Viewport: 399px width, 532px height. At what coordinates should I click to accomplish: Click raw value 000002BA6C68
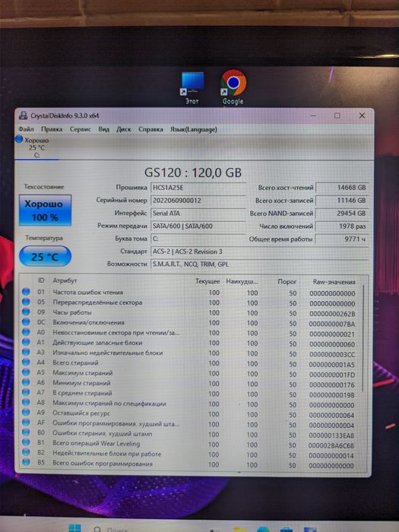[x=331, y=445]
